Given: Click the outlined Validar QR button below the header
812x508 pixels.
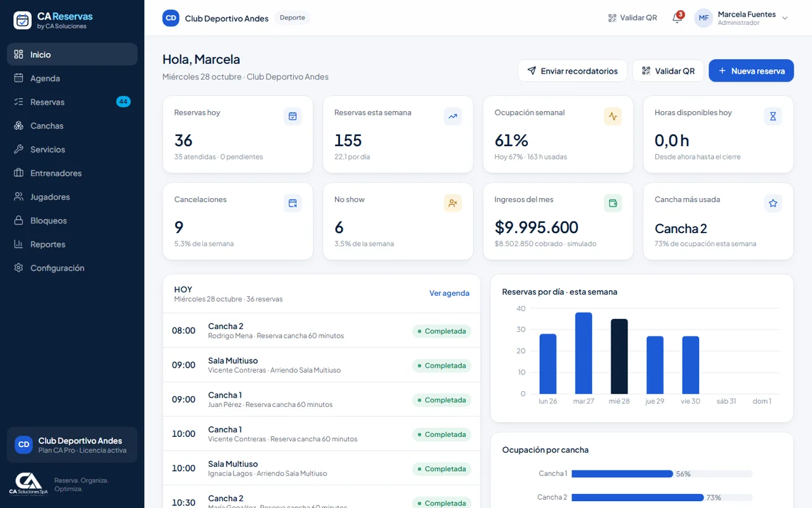Looking at the screenshot, I should tap(668, 70).
